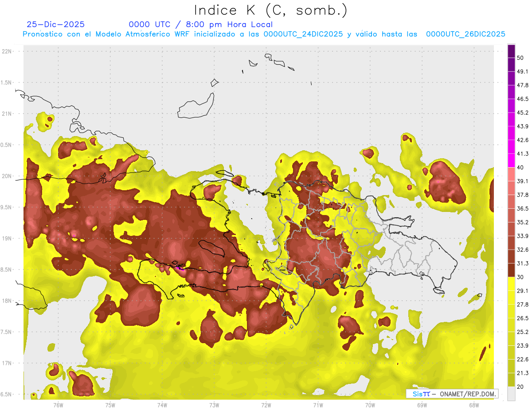
Task: Click the "68W" longitude label
Action: [x=473, y=405]
